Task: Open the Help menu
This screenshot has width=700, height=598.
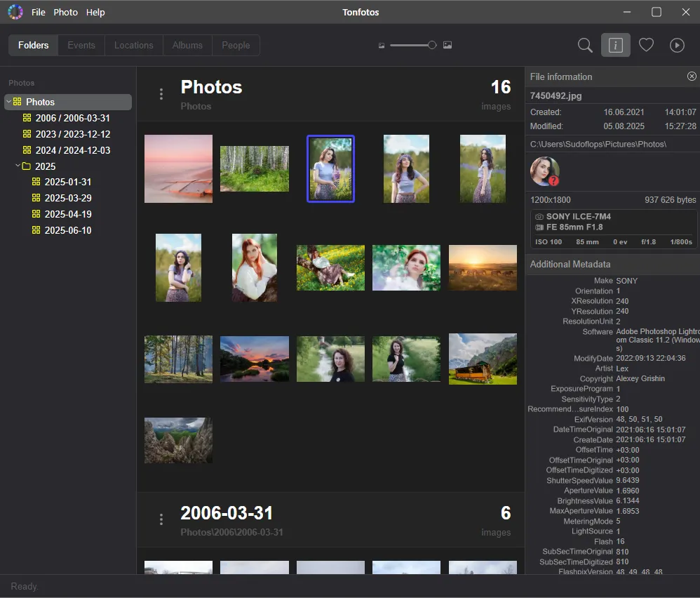Action: pyautogui.click(x=95, y=13)
